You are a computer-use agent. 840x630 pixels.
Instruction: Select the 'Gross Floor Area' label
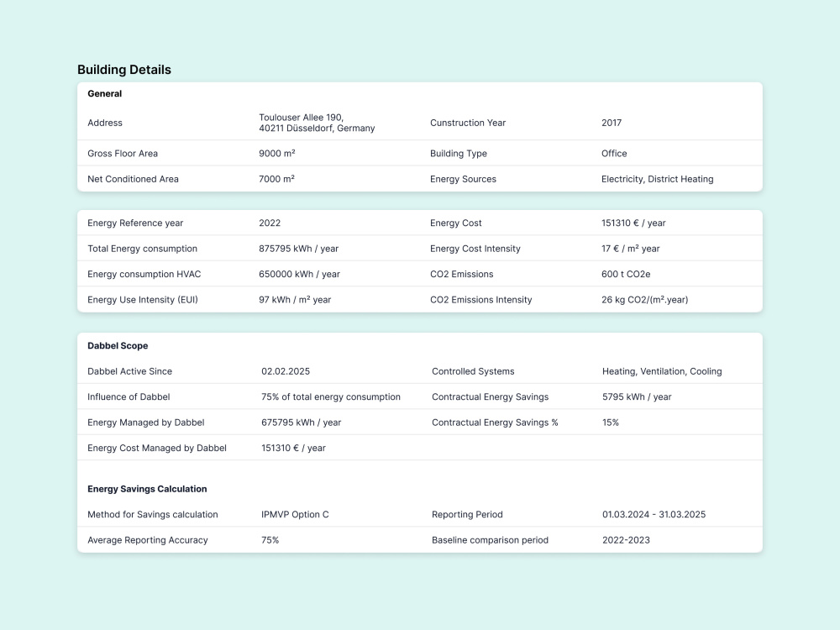123,153
